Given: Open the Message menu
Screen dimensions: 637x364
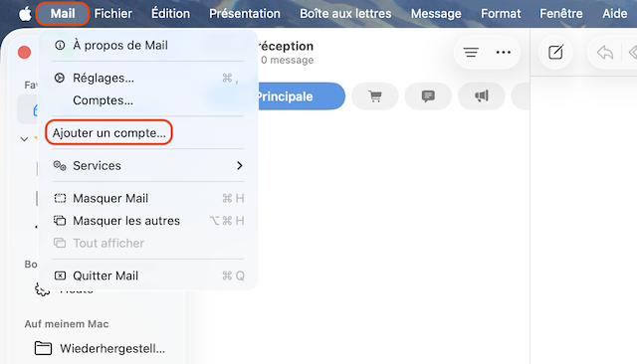Looking at the screenshot, I should [x=436, y=14].
